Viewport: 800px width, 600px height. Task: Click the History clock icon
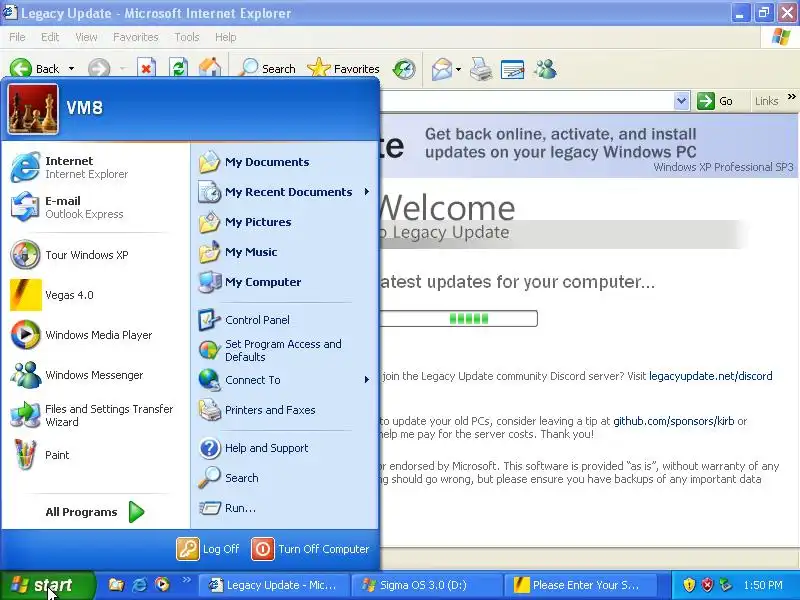pos(404,69)
